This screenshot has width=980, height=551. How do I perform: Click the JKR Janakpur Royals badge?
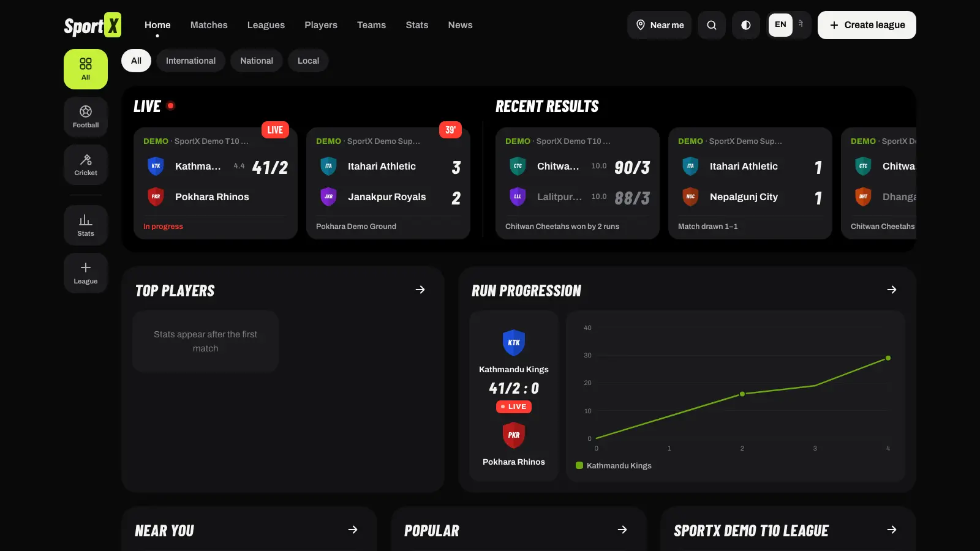329,197
